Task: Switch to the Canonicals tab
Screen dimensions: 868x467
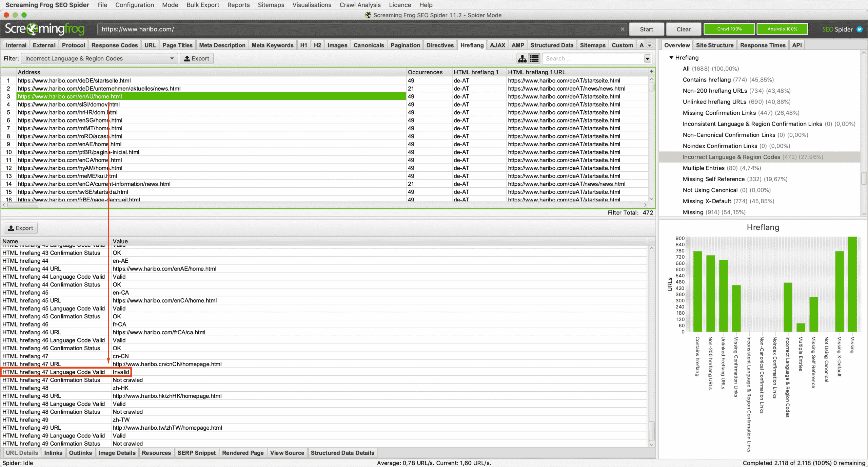Action: pyautogui.click(x=369, y=45)
